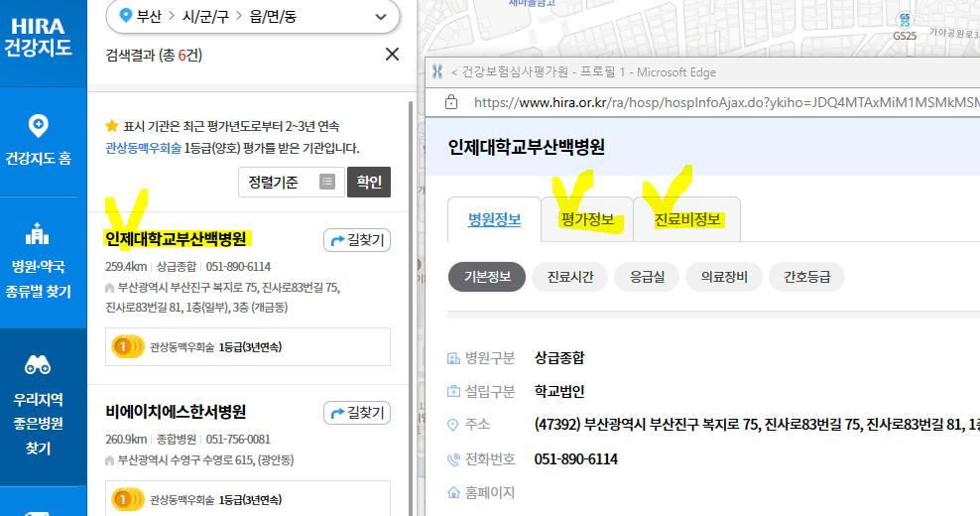Click 읍/면/동 in region selector
Screen dimensions: 980x516
(x=273, y=16)
